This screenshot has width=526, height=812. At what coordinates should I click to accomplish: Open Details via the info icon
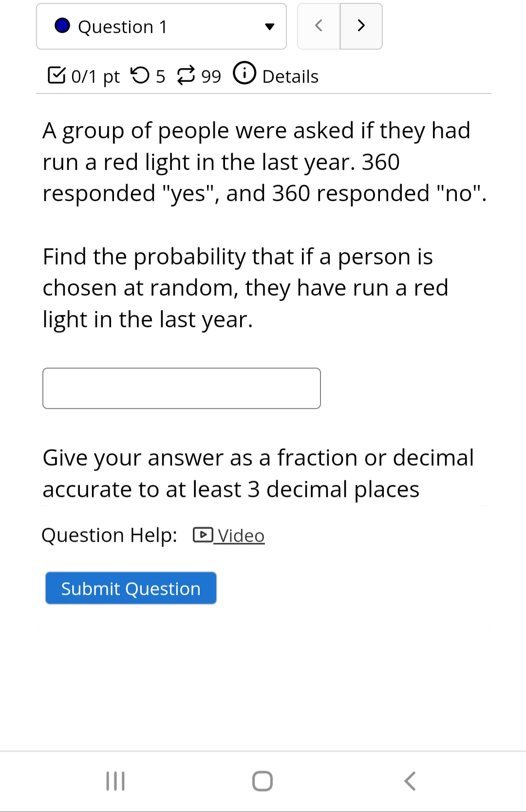click(x=244, y=74)
